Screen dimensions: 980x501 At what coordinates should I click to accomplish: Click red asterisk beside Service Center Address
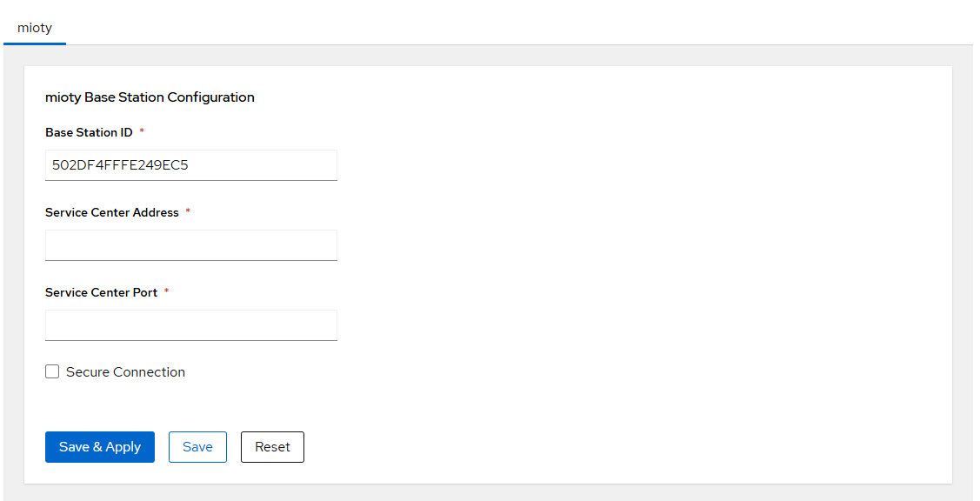[x=188, y=212]
